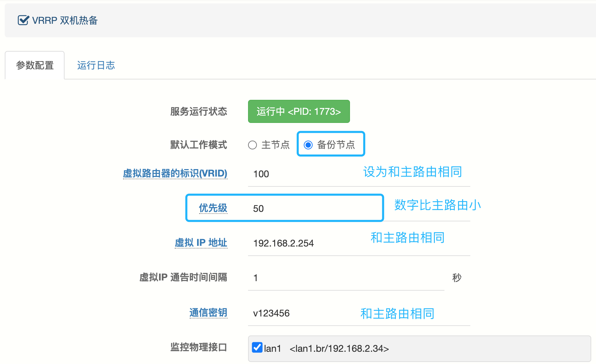Click the lan1.br/192.168.2.34 interface text
The height and width of the screenshot is (364, 596).
click(x=339, y=349)
